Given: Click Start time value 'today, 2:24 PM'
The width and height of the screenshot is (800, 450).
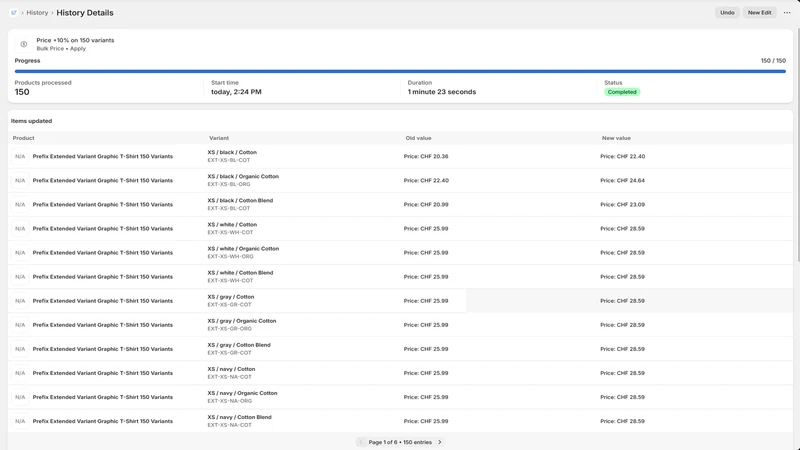Looking at the screenshot, I should pyautogui.click(x=236, y=92).
